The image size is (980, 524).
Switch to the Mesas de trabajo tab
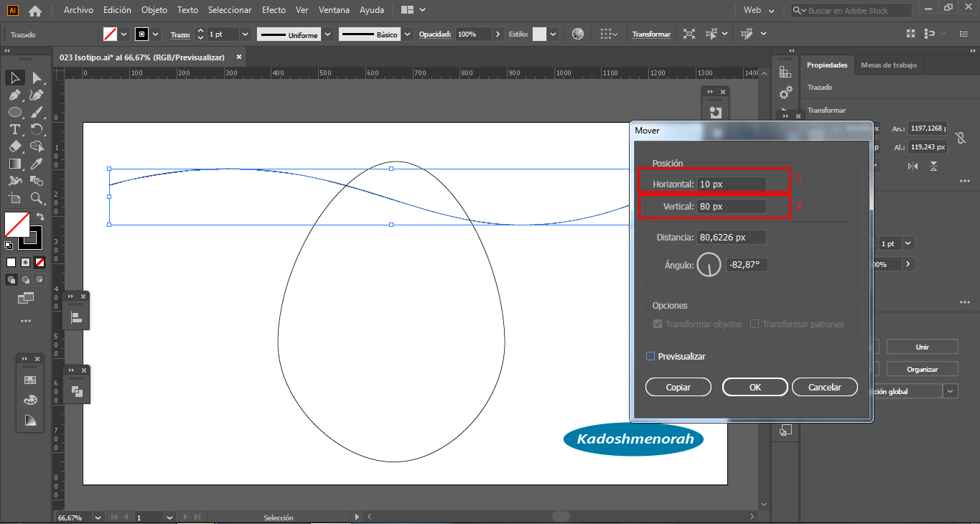click(x=888, y=65)
